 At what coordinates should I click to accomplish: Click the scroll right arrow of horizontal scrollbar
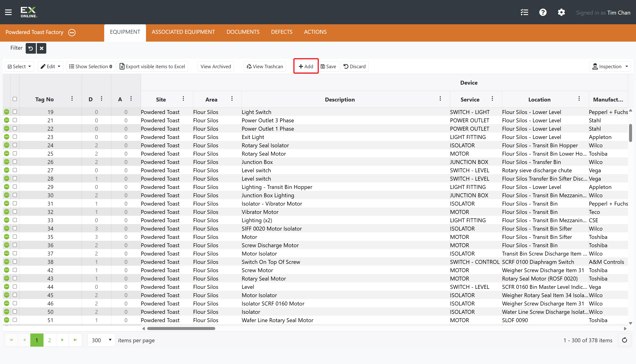tap(625, 328)
